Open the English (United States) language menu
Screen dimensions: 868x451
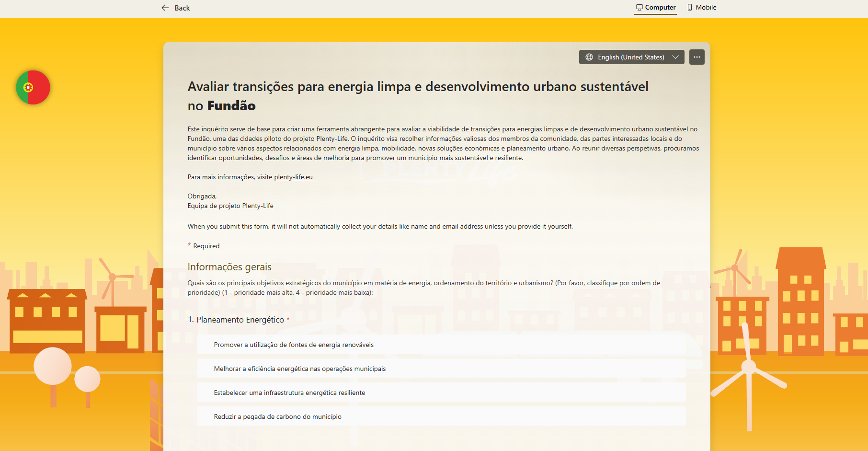(630, 57)
